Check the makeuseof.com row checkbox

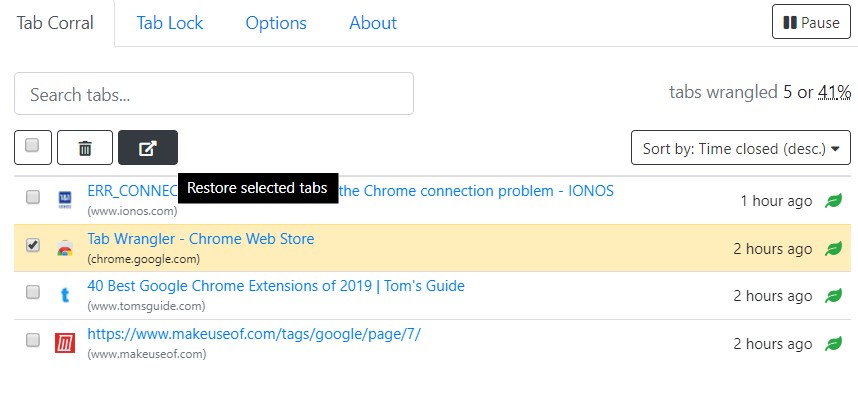(x=33, y=340)
